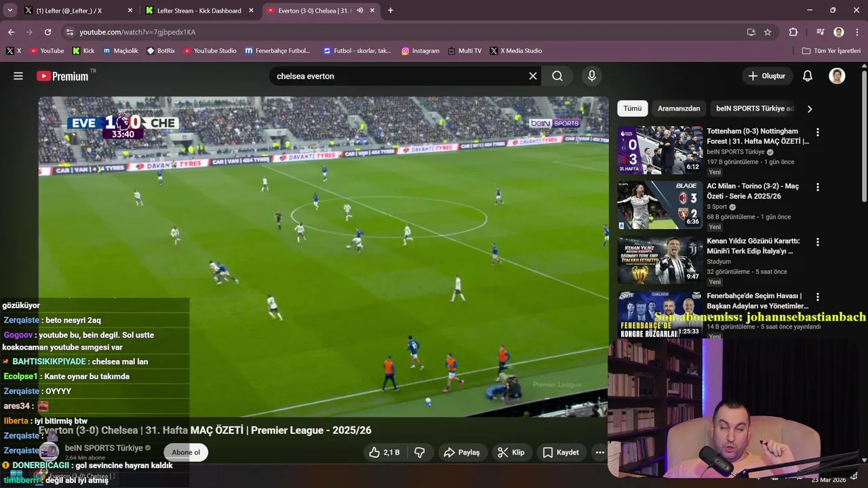Open options for Kenan Yıldız video

[x=818, y=242]
